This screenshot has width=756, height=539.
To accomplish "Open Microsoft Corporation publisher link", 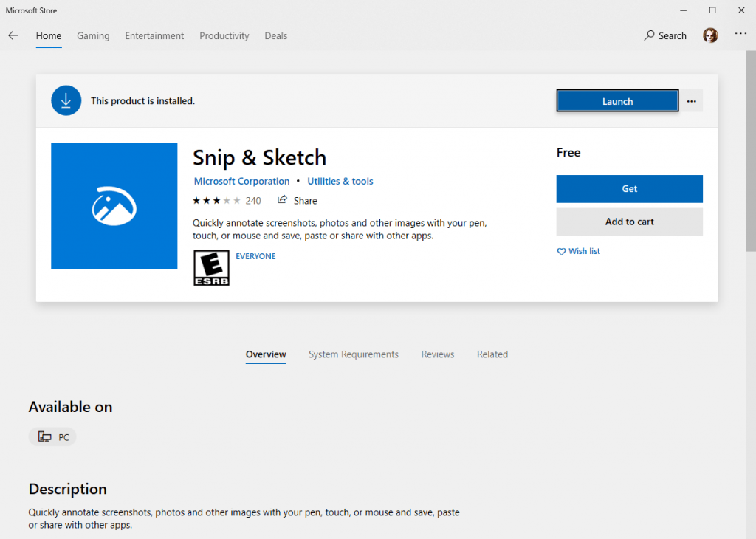I will [x=241, y=182].
